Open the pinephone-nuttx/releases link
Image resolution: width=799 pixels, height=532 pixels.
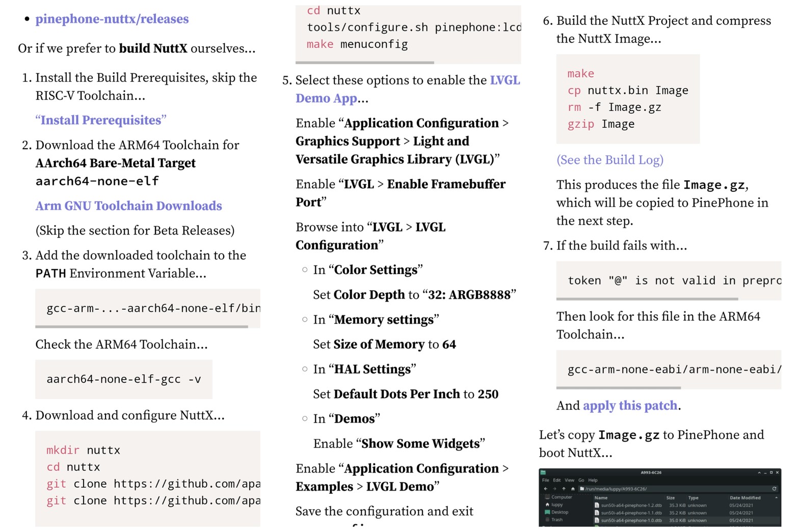[112, 19]
